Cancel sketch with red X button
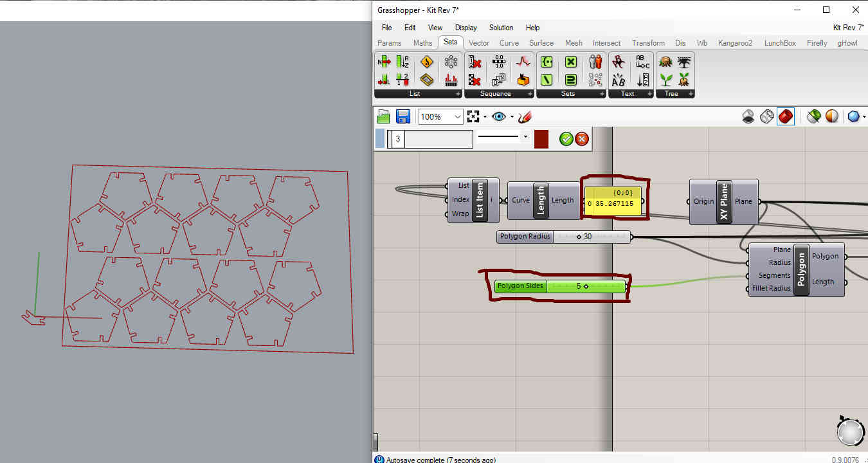Screen dimensions: 868x463 [582, 139]
